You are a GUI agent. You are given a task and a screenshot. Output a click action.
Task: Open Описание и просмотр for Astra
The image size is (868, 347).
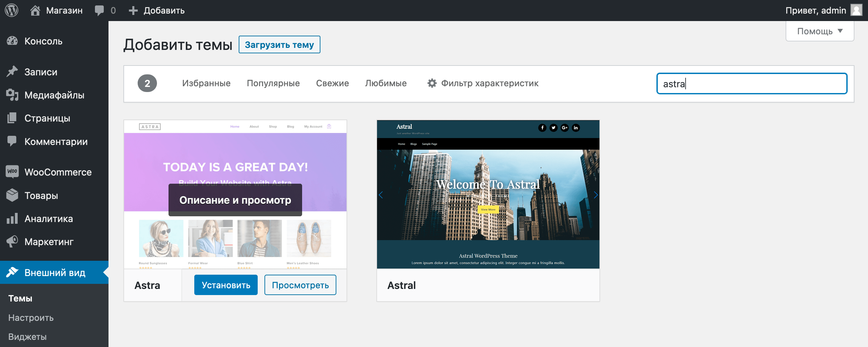click(x=235, y=200)
